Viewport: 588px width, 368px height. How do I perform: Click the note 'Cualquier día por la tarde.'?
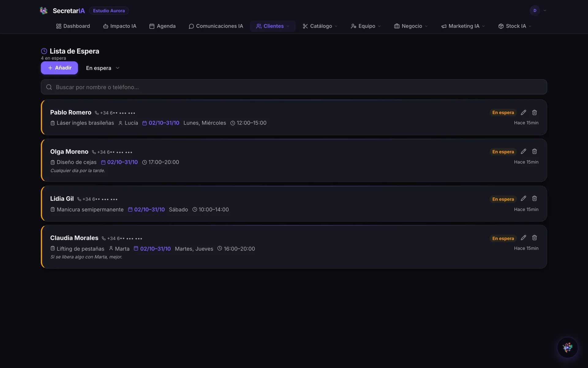click(x=78, y=171)
